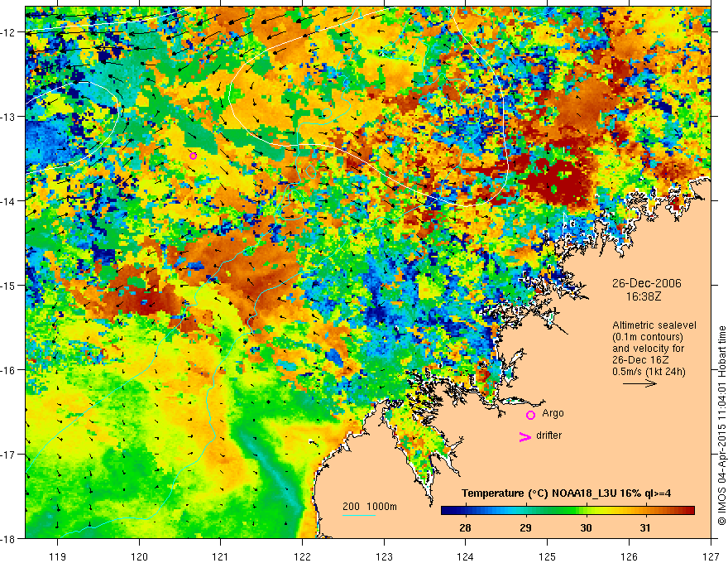
Task: Click the colorbar value 28
Action: [465, 527]
